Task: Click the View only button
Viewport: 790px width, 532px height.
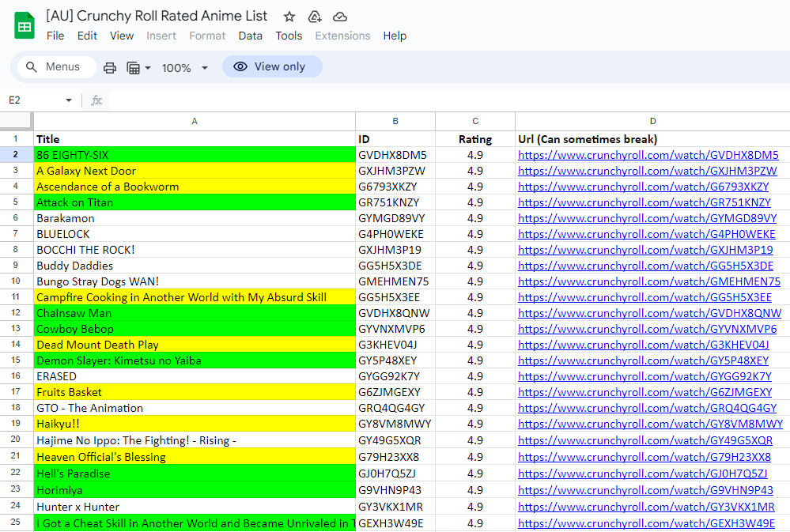Action: (x=272, y=67)
